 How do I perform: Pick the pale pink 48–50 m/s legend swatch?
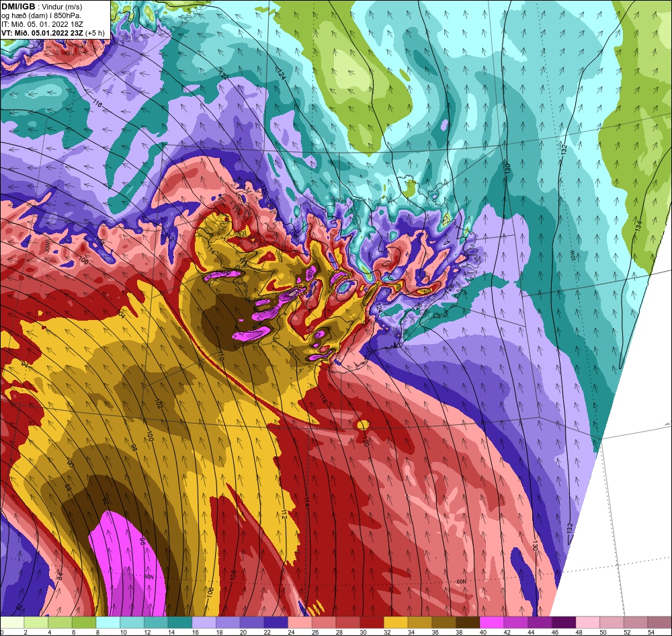[x=588, y=623]
